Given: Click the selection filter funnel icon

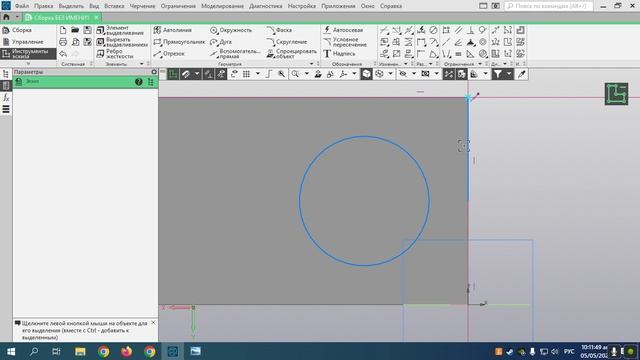Looking at the screenshot, I should [498, 74].
